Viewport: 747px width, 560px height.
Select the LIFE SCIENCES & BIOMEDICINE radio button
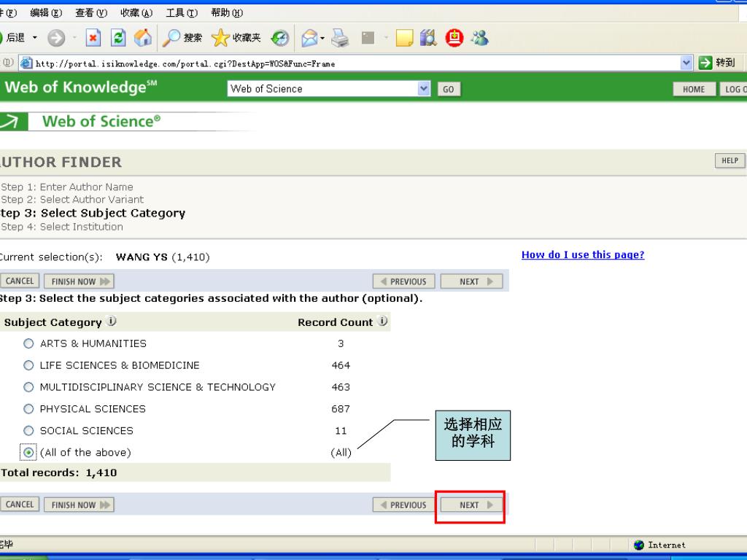point(28,365)
